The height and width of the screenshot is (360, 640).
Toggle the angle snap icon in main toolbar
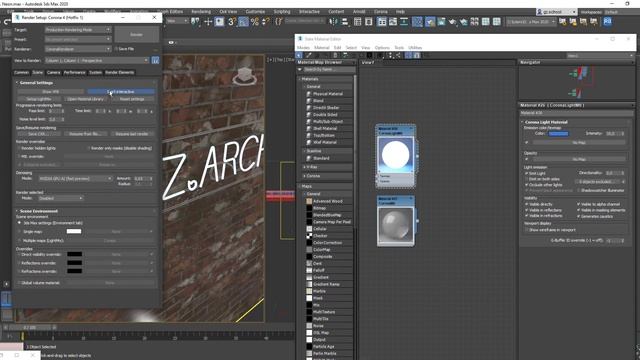(x=243, y=22)
